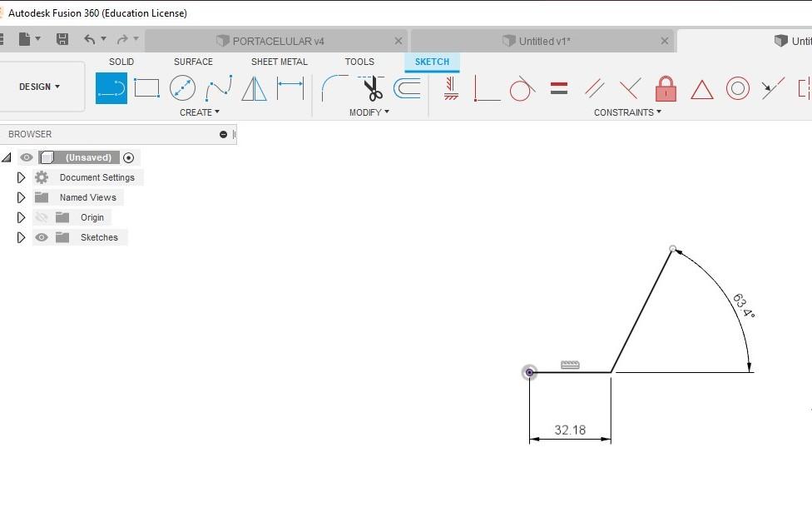Select the Line sketch tool

click(111, 88)
